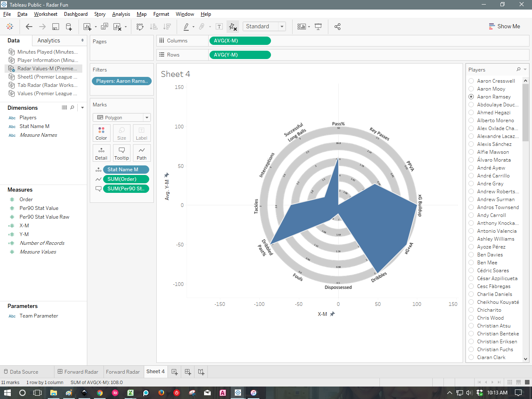Click the Tooltip button on Marks card

point(121,153)
